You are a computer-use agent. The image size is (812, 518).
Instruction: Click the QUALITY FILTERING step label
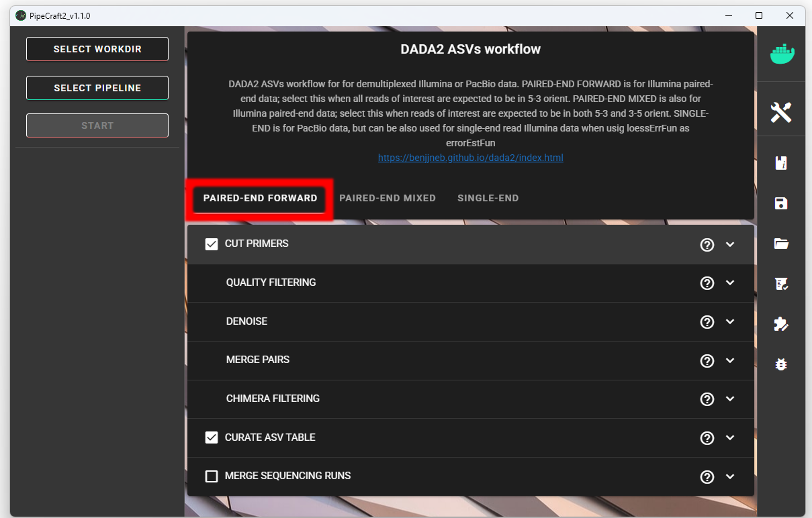pos(271,282)
